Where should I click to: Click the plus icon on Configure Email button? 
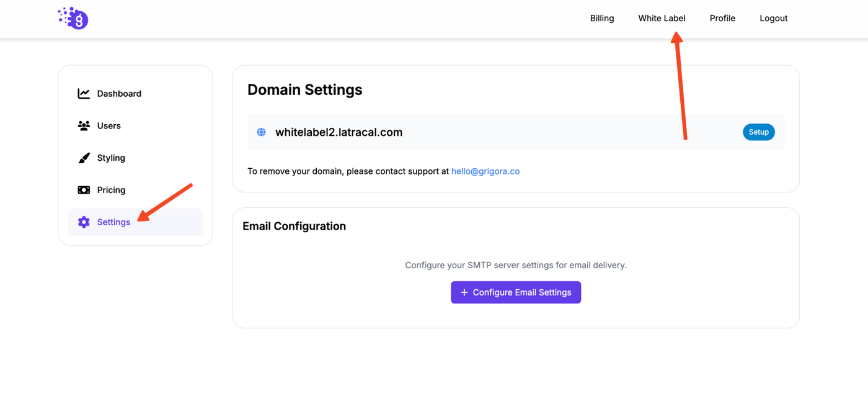[x=464, y=292]
